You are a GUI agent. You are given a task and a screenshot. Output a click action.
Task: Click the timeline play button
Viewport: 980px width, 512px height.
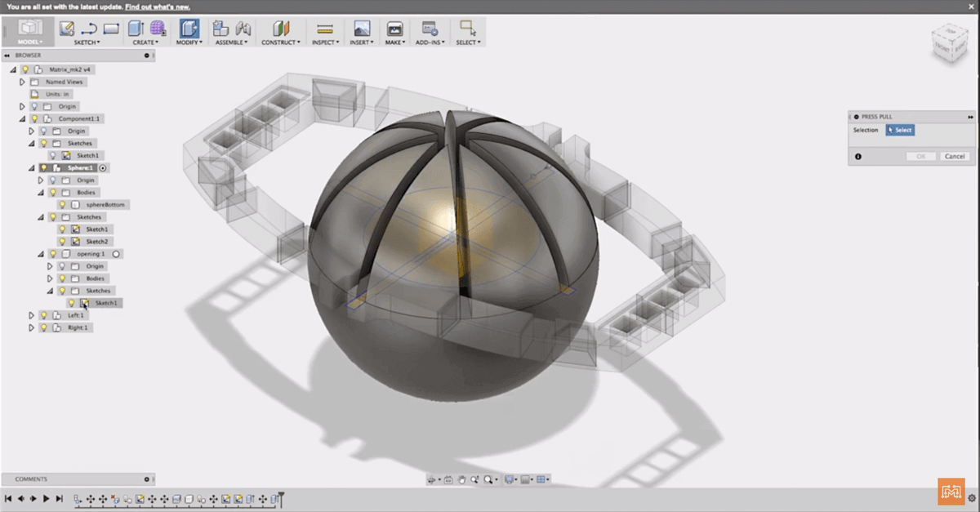point(46,498)
